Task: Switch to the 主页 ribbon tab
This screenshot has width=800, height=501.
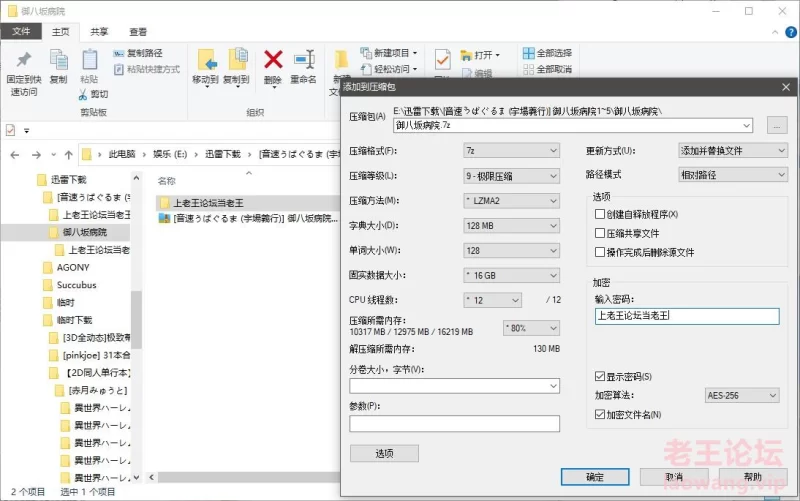Action: click(x=60, y=32)
